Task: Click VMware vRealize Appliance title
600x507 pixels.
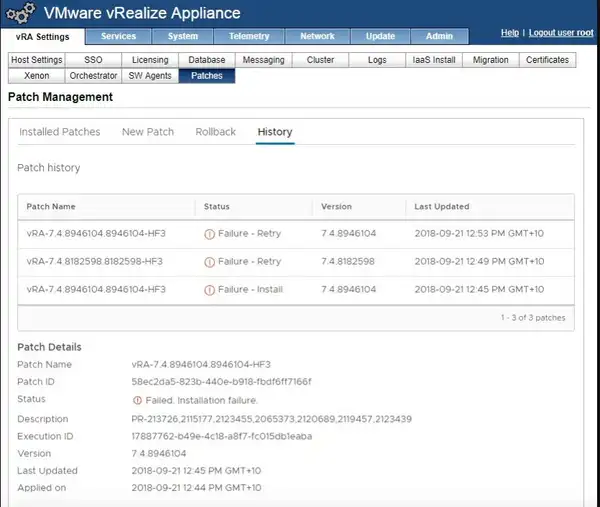Action: pos(142,13)
